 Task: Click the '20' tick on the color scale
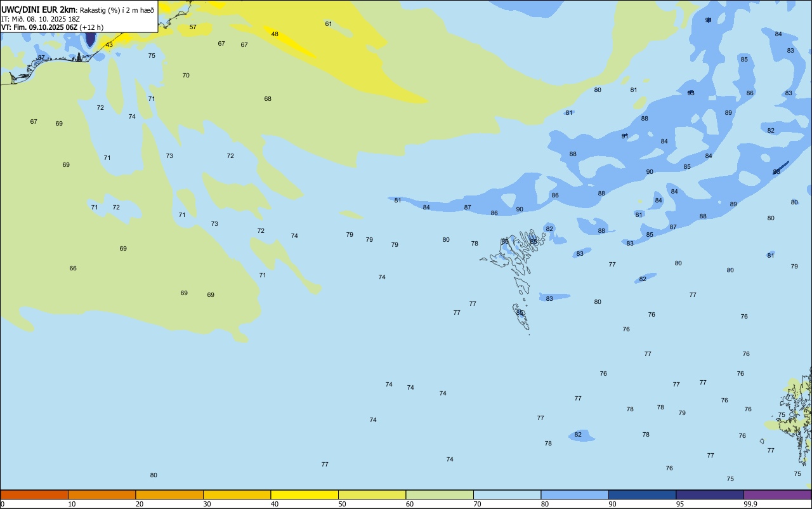(x=140, y=504)
